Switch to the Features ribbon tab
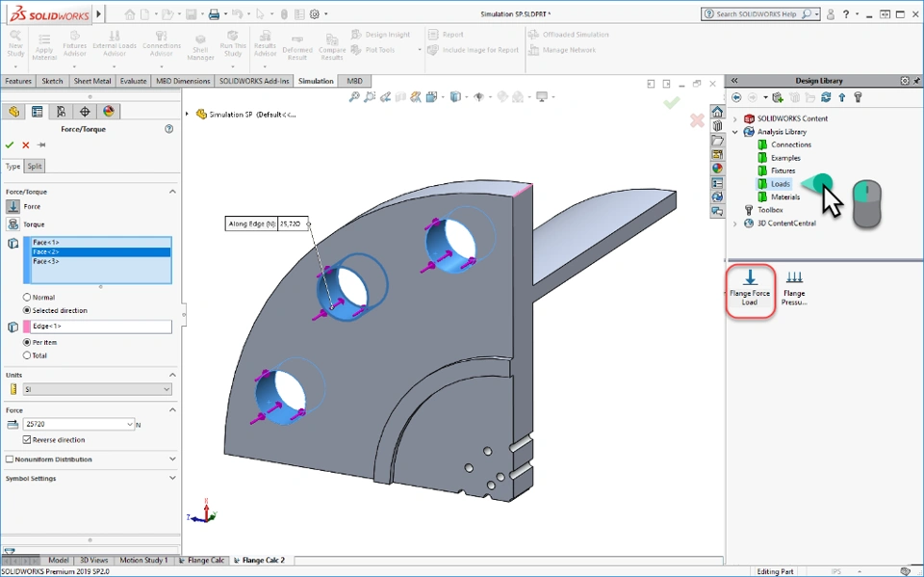Image resolution: width=924 pixels, height=577 pixels. pos(18,81)
